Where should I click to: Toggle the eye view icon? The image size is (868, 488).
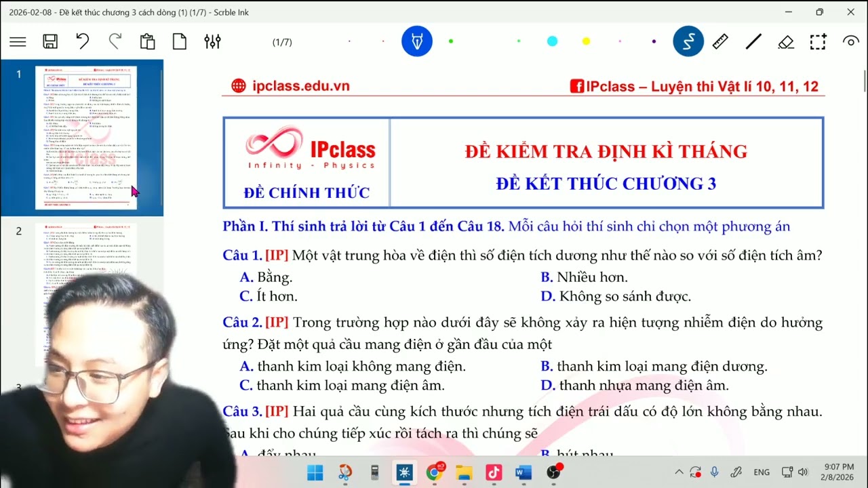pyautogui.click(x=851, y=42)
